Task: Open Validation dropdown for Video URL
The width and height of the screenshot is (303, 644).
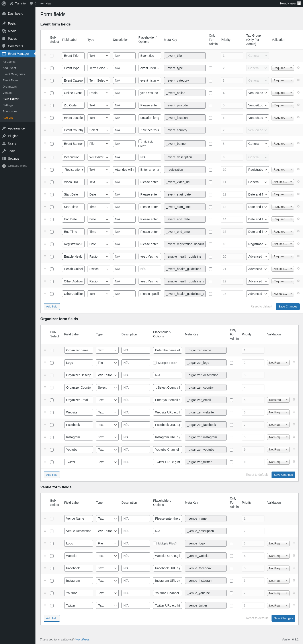Action: [283, 182]
